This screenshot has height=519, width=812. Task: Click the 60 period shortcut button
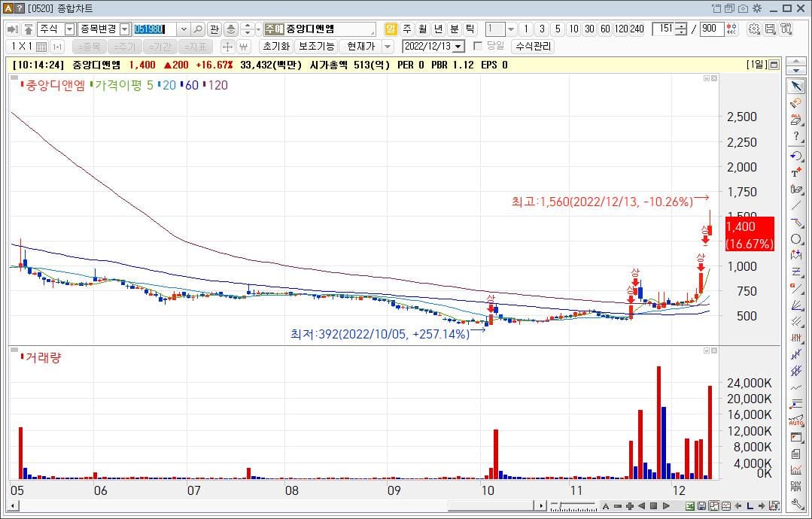(605, 29)
